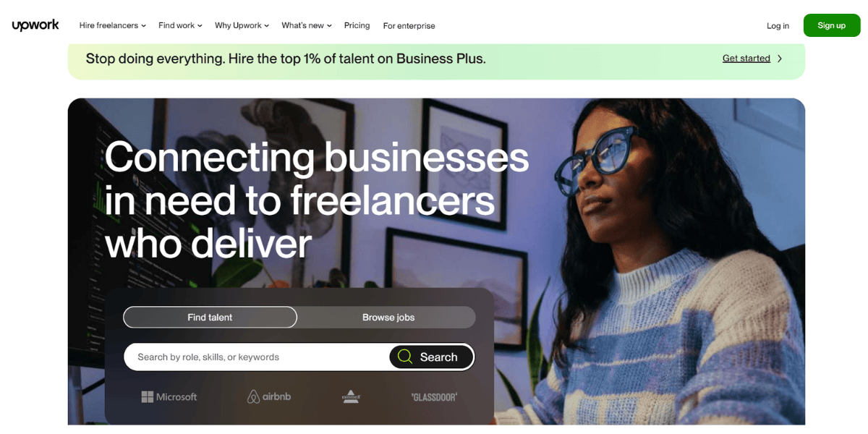Click the Business Plus promo banner text
The height and width of the screenshot is (434, 868).
[x=286, y=59]
